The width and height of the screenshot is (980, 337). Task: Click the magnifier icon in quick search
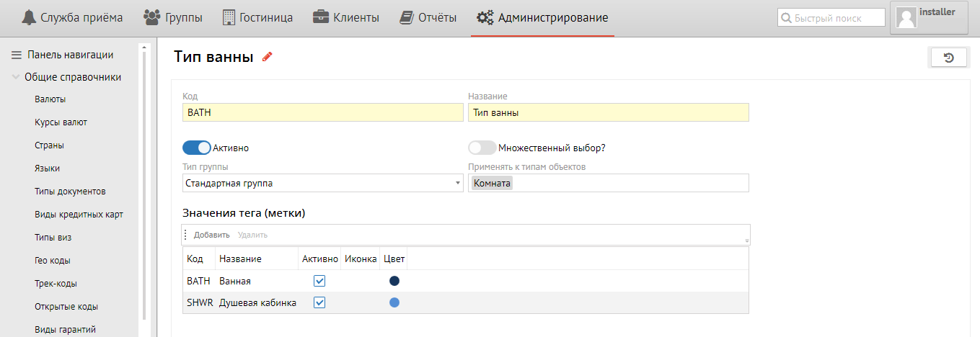(786, 18)
